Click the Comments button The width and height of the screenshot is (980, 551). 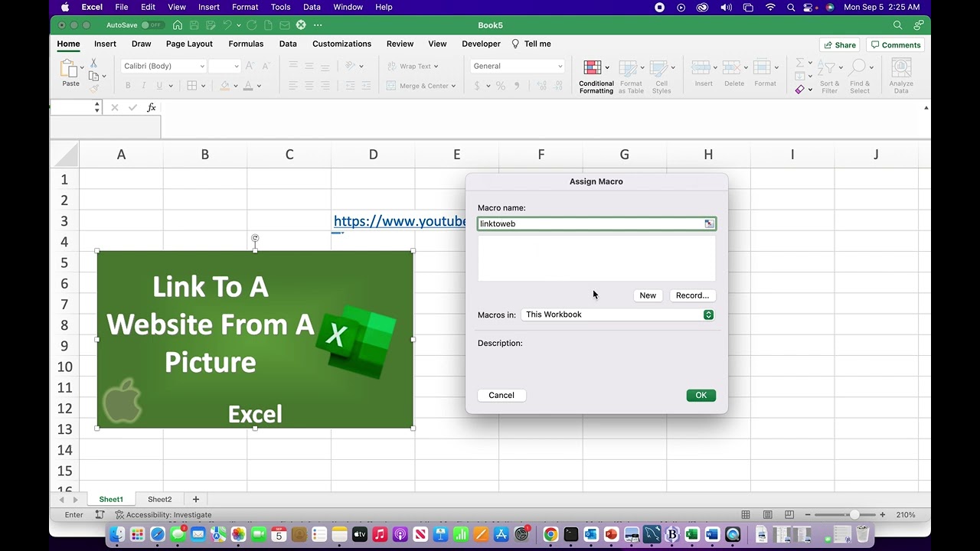point(895,45)
